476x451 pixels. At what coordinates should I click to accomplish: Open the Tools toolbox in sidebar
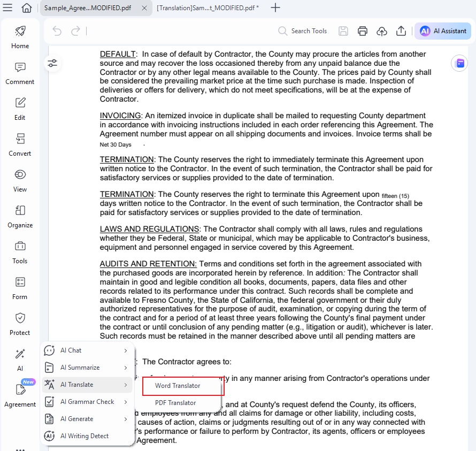[20, 253]
